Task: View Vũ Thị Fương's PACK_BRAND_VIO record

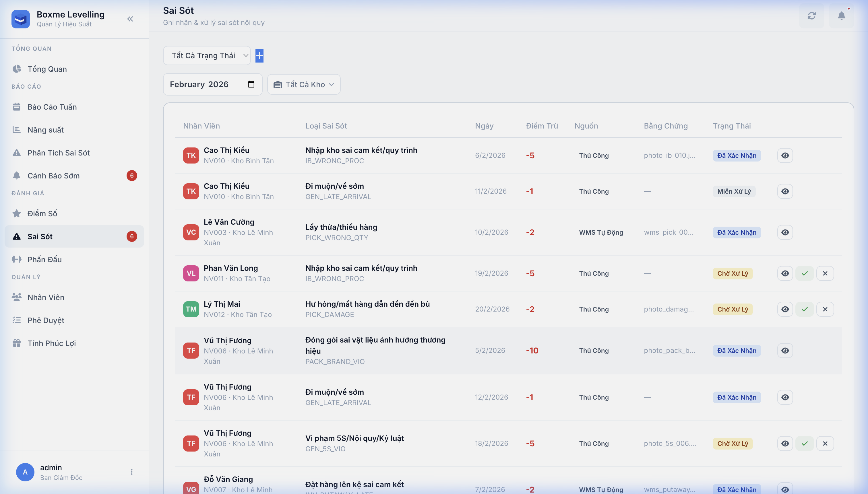Action: (785, 351)
